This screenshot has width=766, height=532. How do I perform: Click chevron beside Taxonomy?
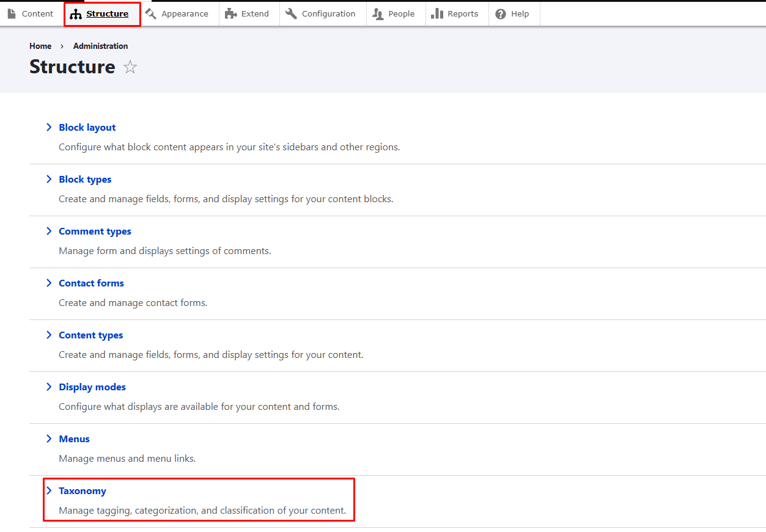click(49, 490)
